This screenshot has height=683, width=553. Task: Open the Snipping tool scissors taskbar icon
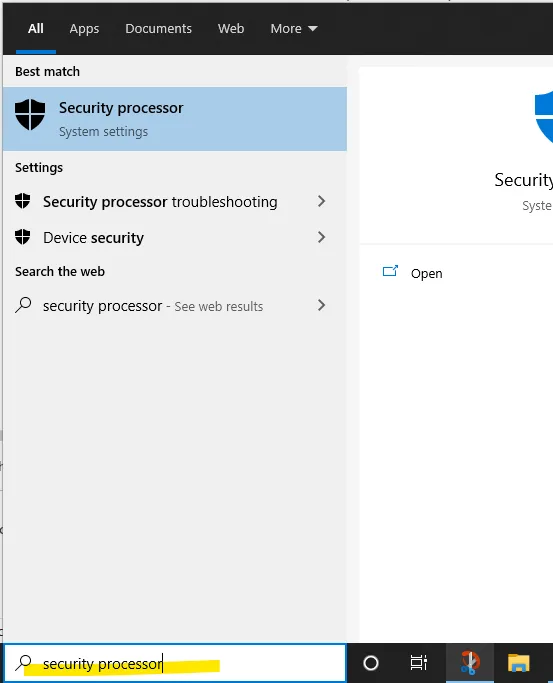coord(470,663)
